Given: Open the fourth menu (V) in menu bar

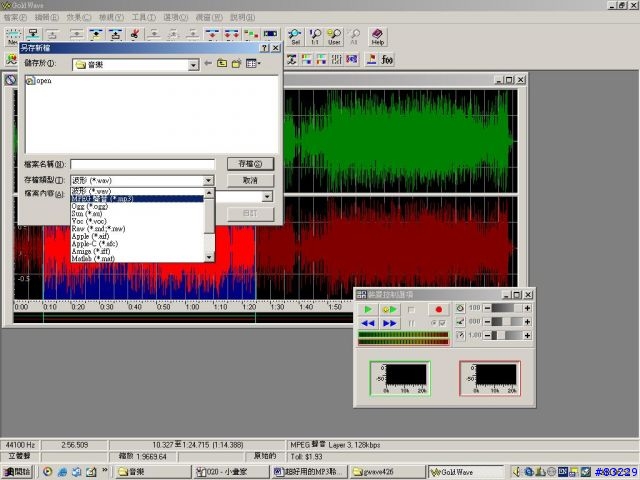Looking at the screenshot, I should point(111,18).
